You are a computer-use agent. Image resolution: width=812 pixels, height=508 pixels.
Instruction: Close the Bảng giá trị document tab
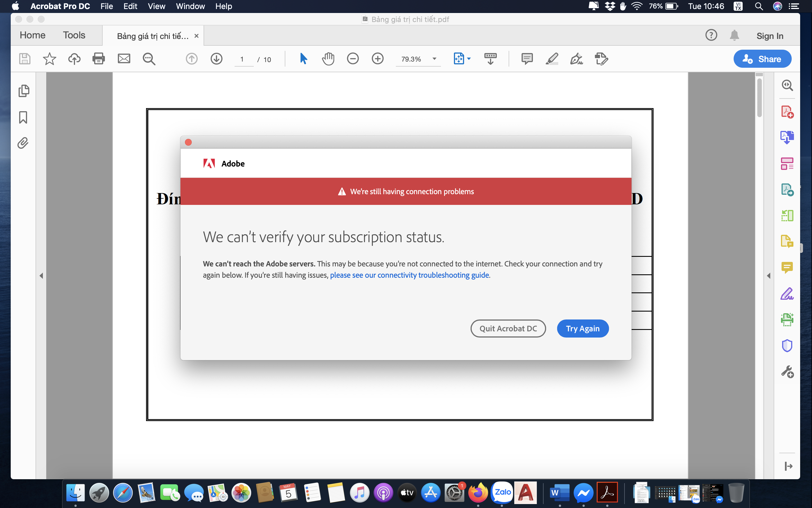coord(197,36)
